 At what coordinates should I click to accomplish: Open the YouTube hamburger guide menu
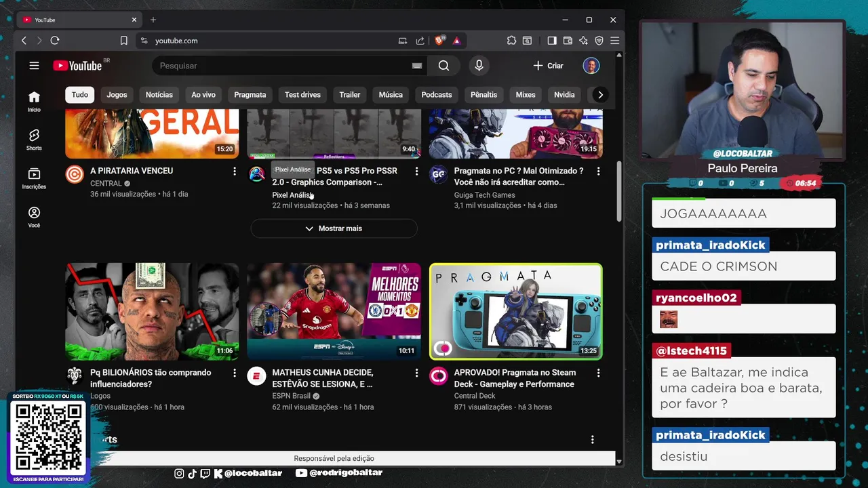coord(34,66)
